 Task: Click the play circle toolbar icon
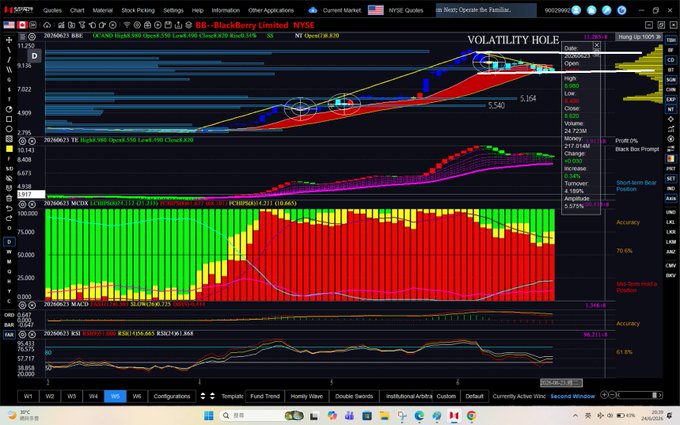(x=158, y=25)
